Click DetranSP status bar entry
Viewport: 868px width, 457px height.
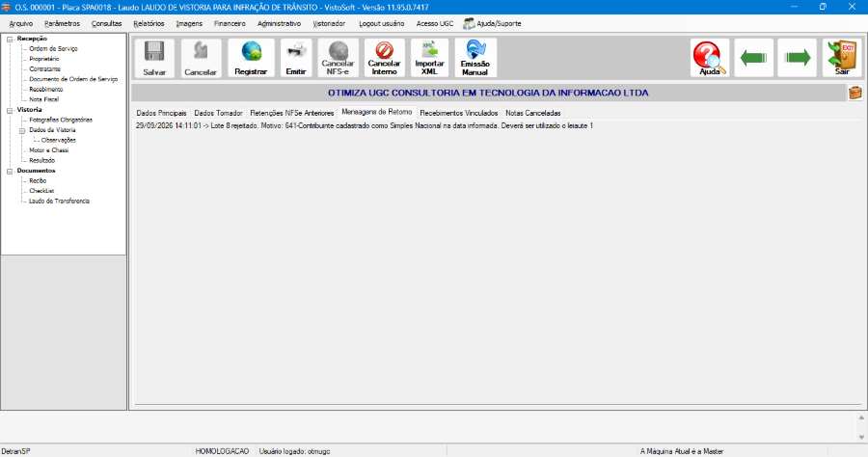(x=15, y=451)
